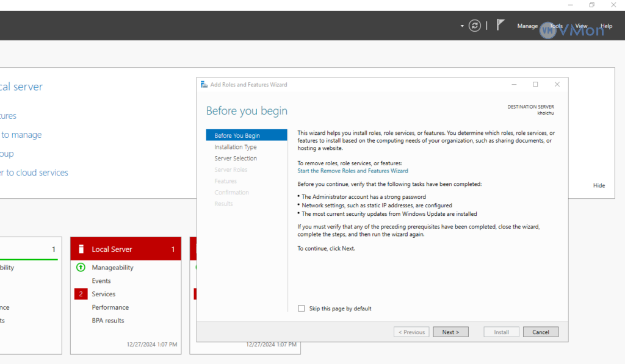
Task: Open the Help menu
Action: point(606,26)
